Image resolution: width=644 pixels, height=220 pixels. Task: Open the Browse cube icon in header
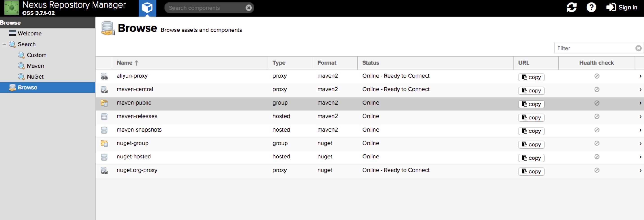tap(147, 8)
